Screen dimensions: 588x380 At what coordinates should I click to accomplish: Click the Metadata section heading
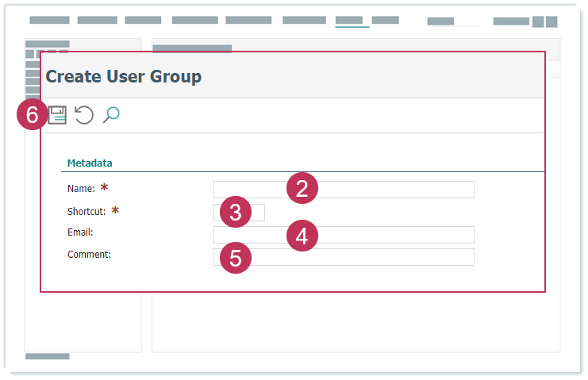click(x=90, y=163)
